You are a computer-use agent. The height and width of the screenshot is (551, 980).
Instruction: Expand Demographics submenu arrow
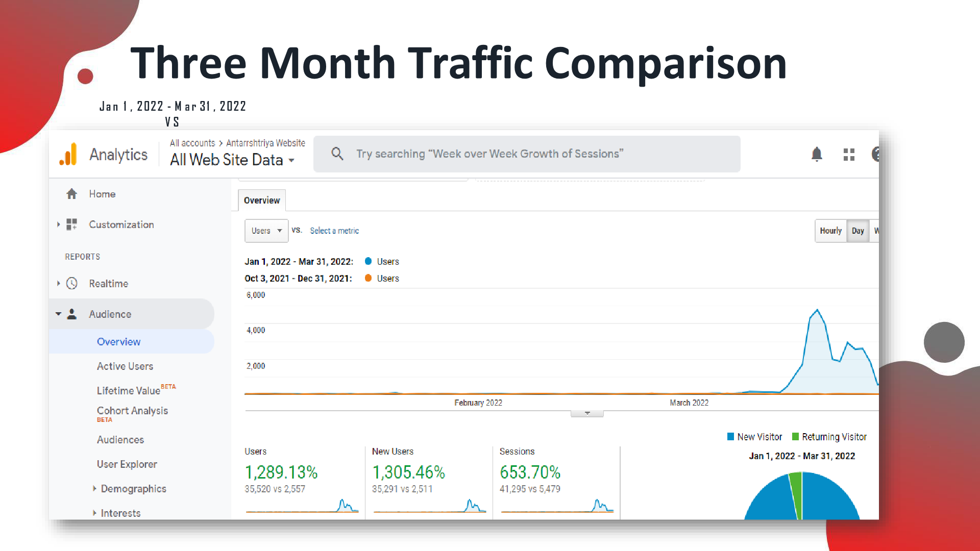(x=94, y=489)
